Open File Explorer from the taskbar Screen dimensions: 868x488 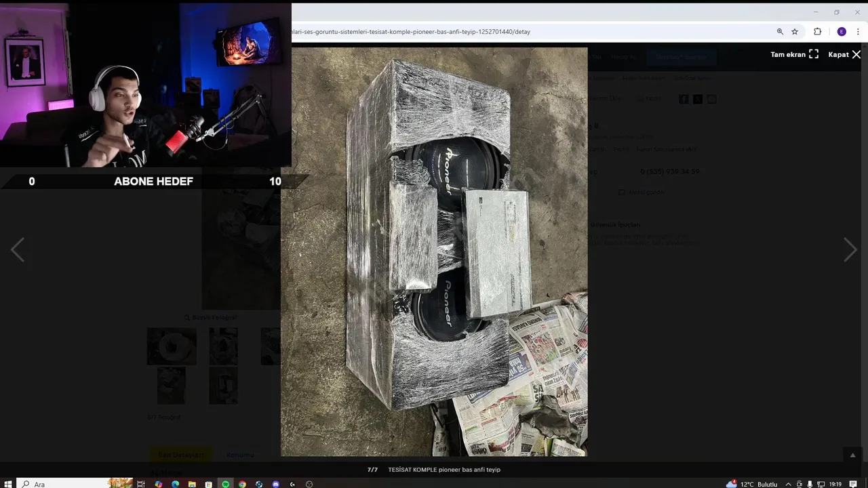192,484
